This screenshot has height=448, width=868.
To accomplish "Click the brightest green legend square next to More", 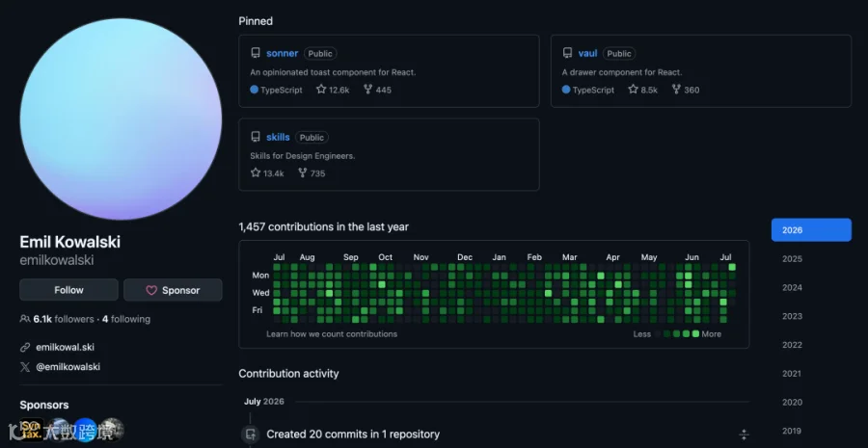I will 695,334.
